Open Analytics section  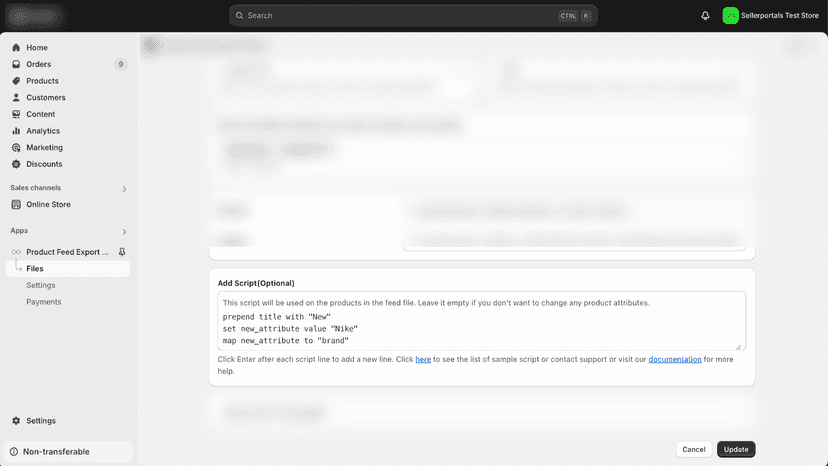pos(43,131)
